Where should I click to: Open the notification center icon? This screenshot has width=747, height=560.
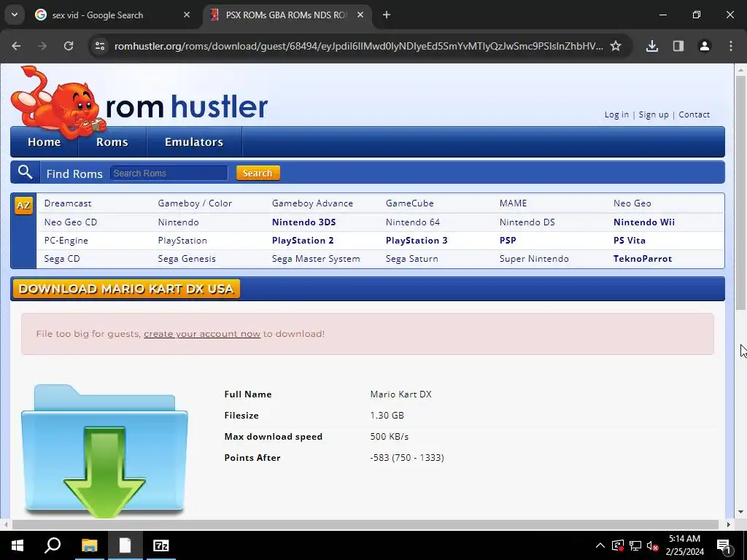(724, 545)
